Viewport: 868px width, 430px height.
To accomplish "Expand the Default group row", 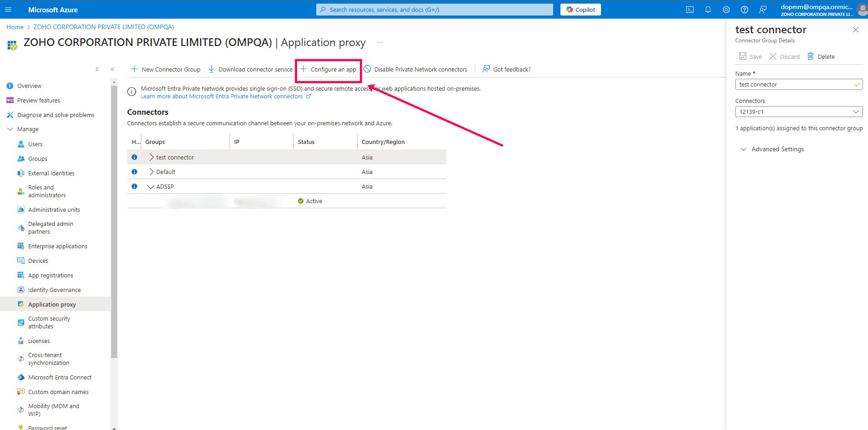I will tap(151, 172).
